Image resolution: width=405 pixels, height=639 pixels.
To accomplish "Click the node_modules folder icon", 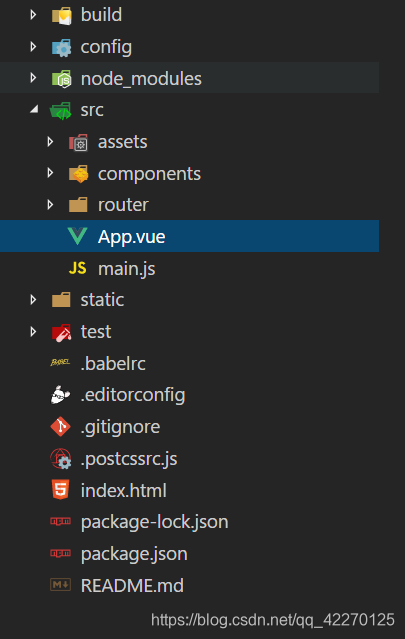I will [x=62, y=78].
